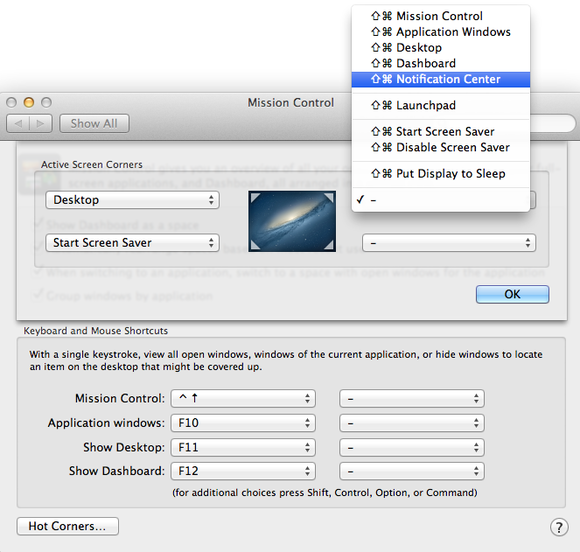Click the yellow minimize window button
Image resolution: width=580 pixels, height=552 pixels.
[x=29, y=102]
